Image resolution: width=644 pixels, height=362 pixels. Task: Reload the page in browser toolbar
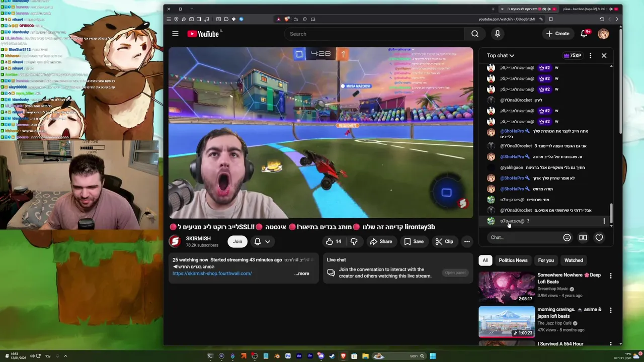point(602,19)
